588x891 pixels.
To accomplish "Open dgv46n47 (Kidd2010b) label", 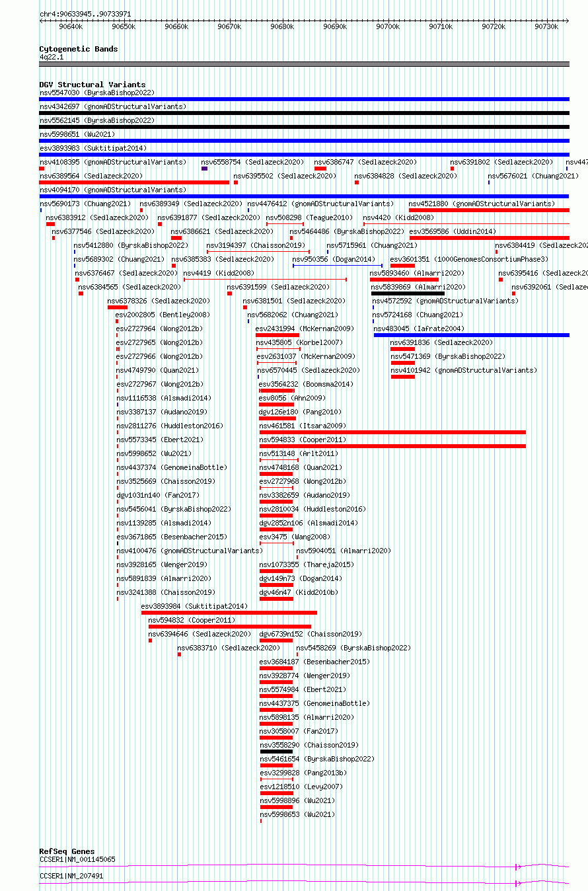I will [x=299, y=592].
